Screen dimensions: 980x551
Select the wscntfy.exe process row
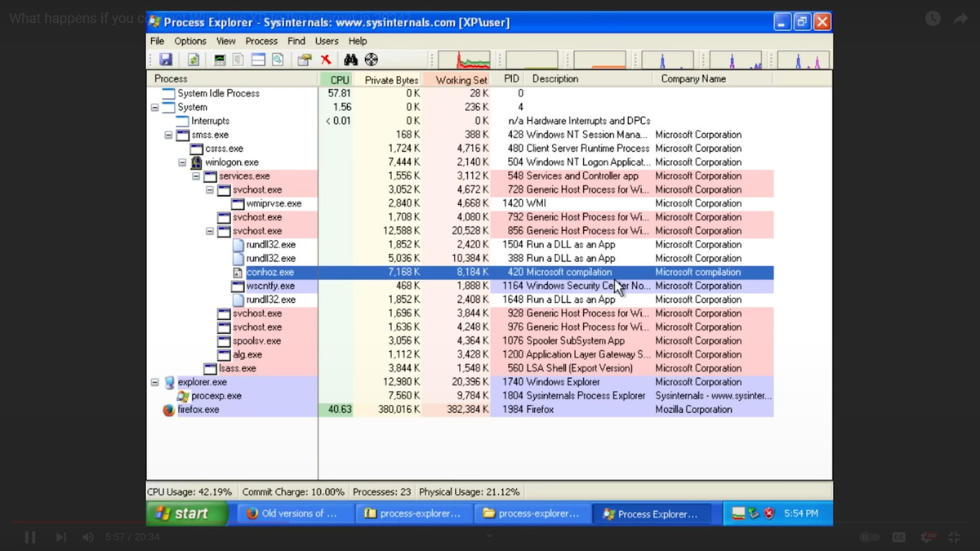[461, 287]
